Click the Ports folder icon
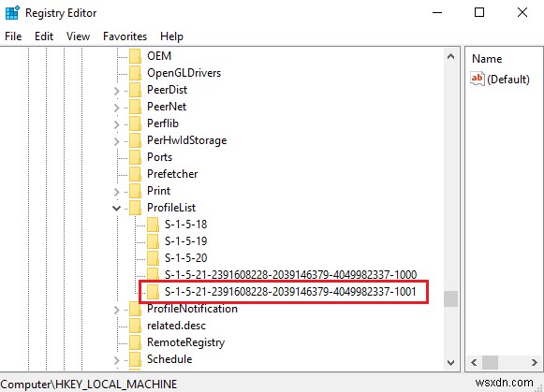This screenshot has width=544, height=392. pos(135,157)
